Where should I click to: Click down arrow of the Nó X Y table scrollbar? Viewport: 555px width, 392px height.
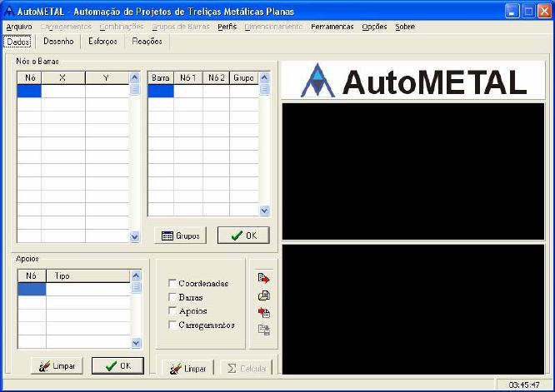coord(134,236)
